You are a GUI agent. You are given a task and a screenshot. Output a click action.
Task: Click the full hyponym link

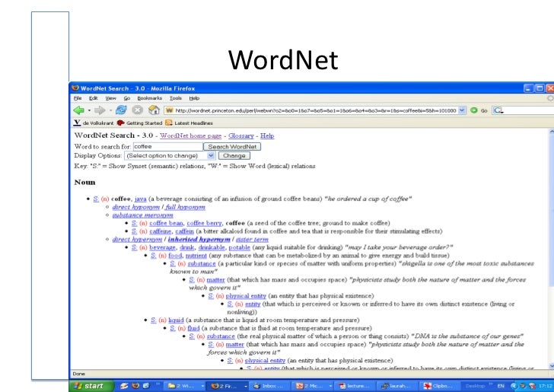pos(185,207)
